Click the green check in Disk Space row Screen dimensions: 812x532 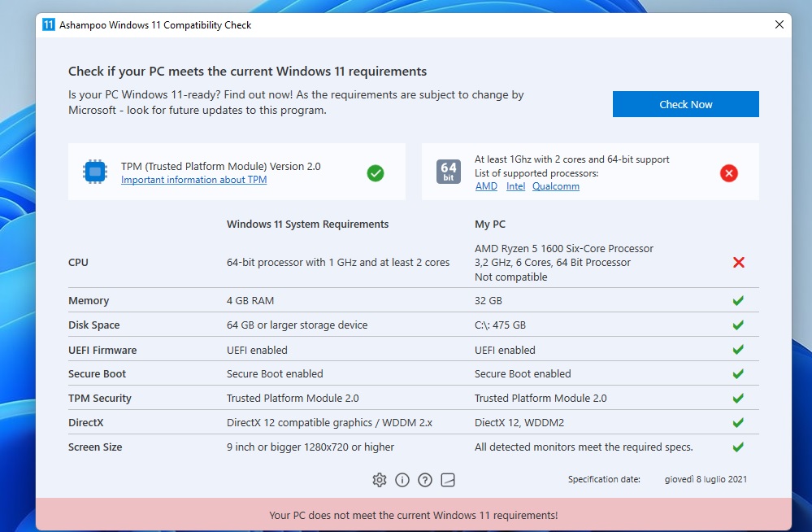pos(739,325)
